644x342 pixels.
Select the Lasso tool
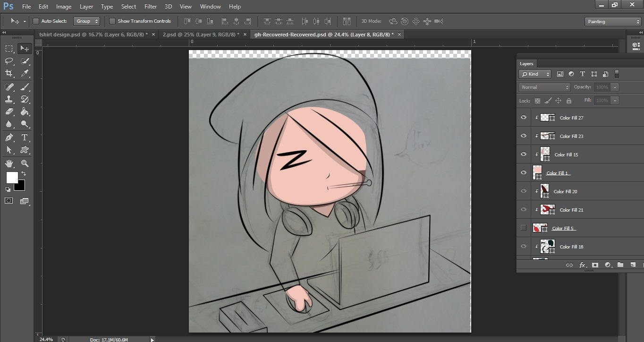9,61
